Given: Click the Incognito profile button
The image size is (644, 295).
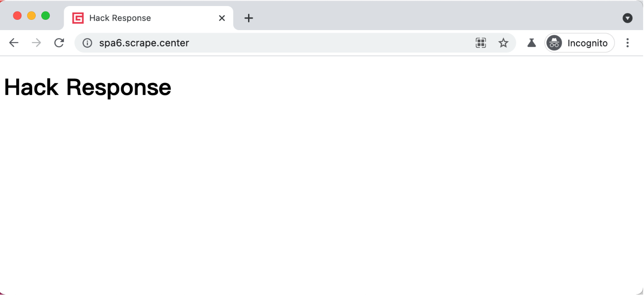Looking at the screenshot, I should 580,43.
